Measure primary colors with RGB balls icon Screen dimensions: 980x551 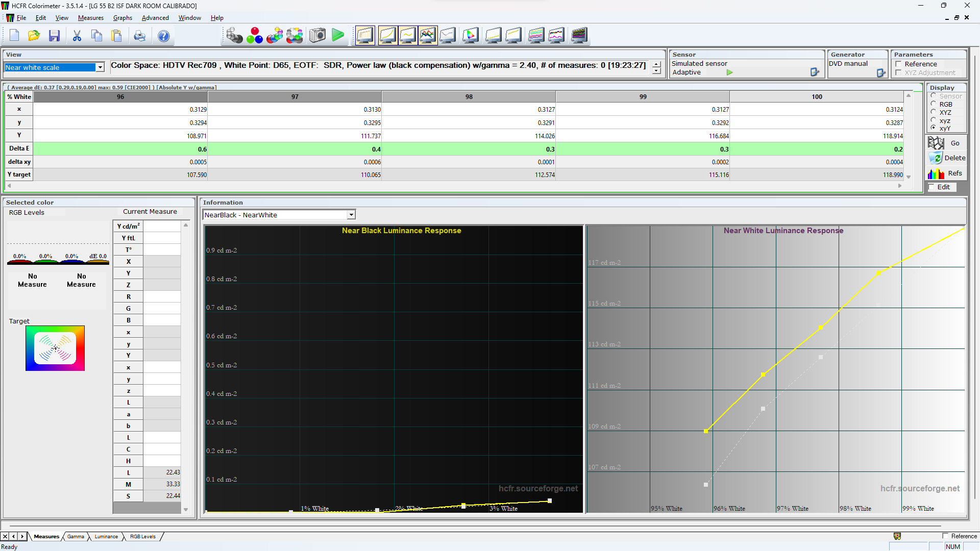254,36
